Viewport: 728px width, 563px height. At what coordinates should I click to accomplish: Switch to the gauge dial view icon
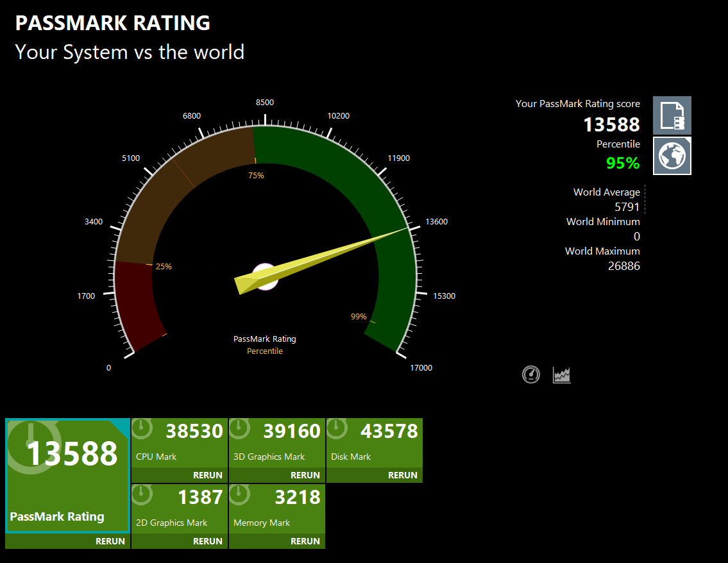530,374
